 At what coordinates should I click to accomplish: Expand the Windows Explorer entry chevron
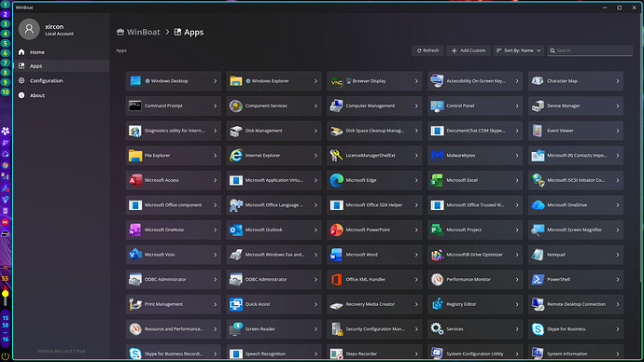point(315,81)
